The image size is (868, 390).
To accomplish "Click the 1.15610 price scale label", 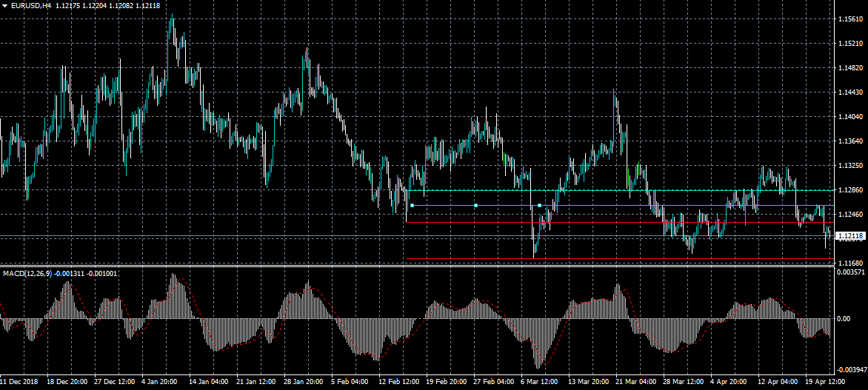I will [x=849, y=20].
